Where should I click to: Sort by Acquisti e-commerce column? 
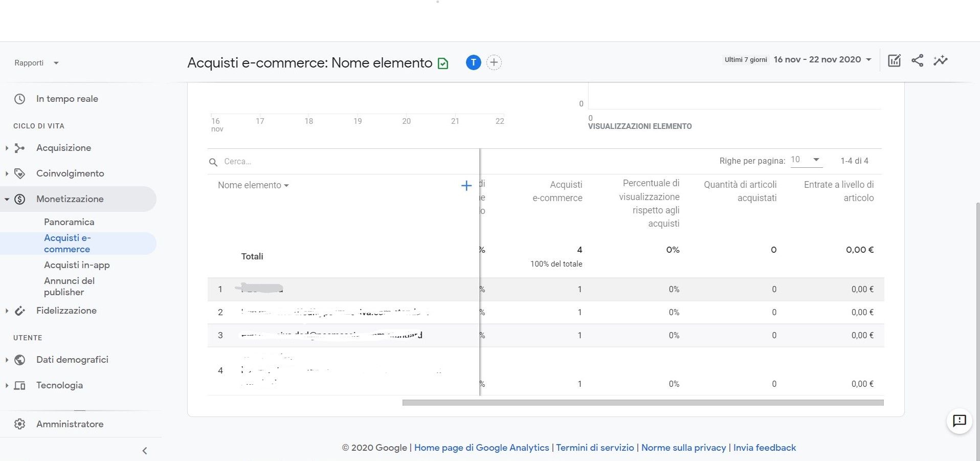(558, 191)
